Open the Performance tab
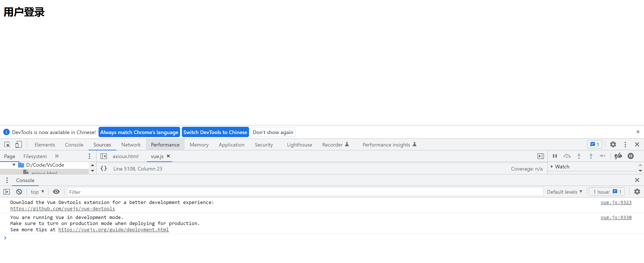 pos(165,145)
